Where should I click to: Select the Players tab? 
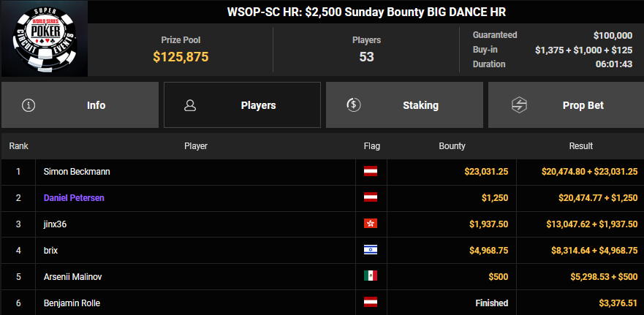coord(242,105)
